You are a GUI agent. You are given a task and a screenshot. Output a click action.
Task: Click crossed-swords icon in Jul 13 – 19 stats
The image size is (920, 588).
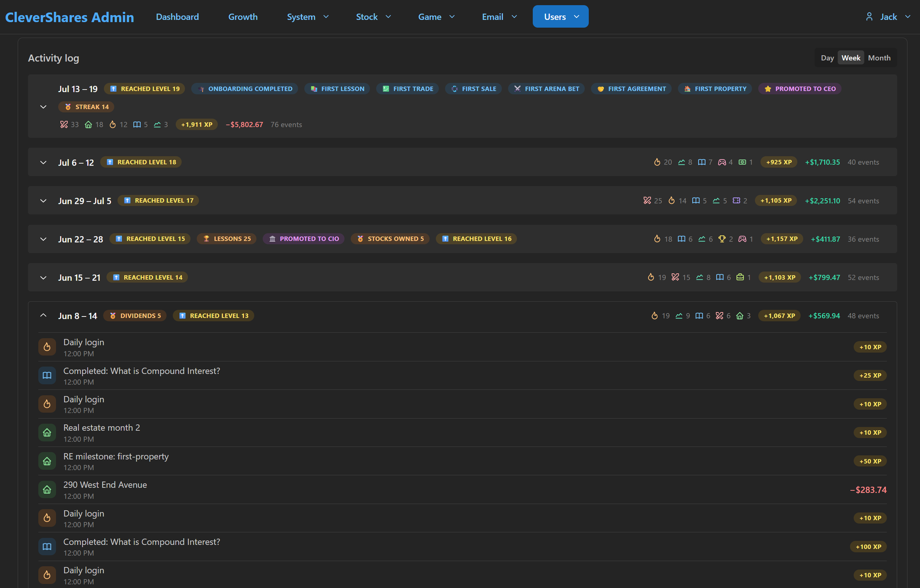(64, 125)
